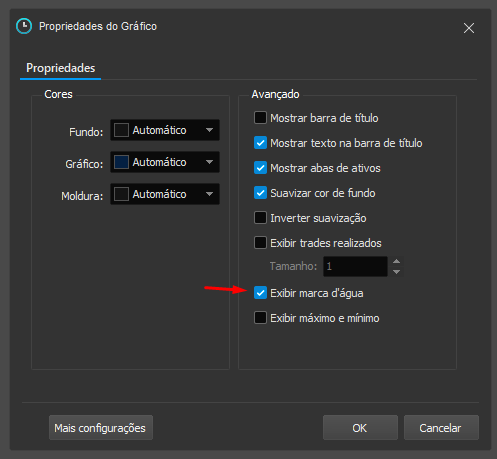Close the Propriedades do Gráfico dialog
The width and height of the screenshot is (497, 459).
coord(469,28)
